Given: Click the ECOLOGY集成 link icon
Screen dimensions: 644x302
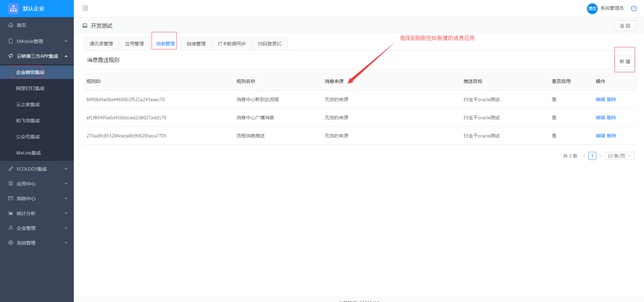Looking at the screenshot, I should 11,169.
